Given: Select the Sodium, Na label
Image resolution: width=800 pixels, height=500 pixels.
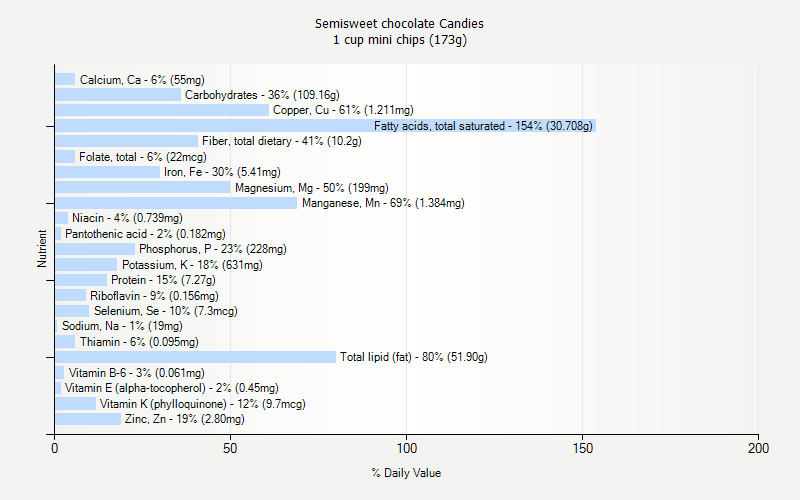Looking at the screenshot, I should (122, 326).
